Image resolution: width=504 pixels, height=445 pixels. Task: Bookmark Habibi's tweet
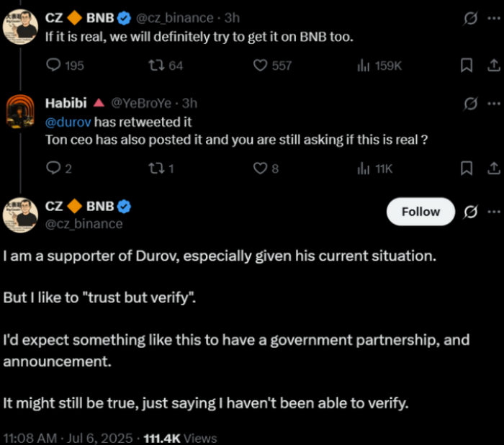466,168
